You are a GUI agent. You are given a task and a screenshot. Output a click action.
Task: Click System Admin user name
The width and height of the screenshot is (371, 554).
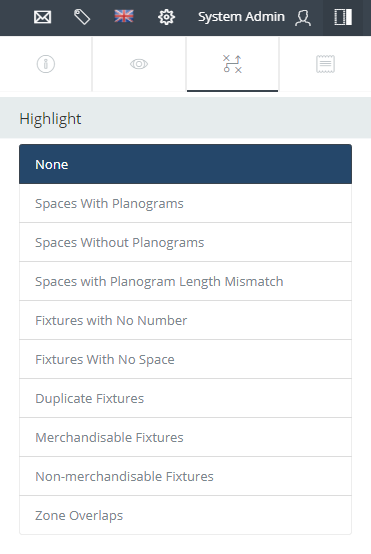241,17
